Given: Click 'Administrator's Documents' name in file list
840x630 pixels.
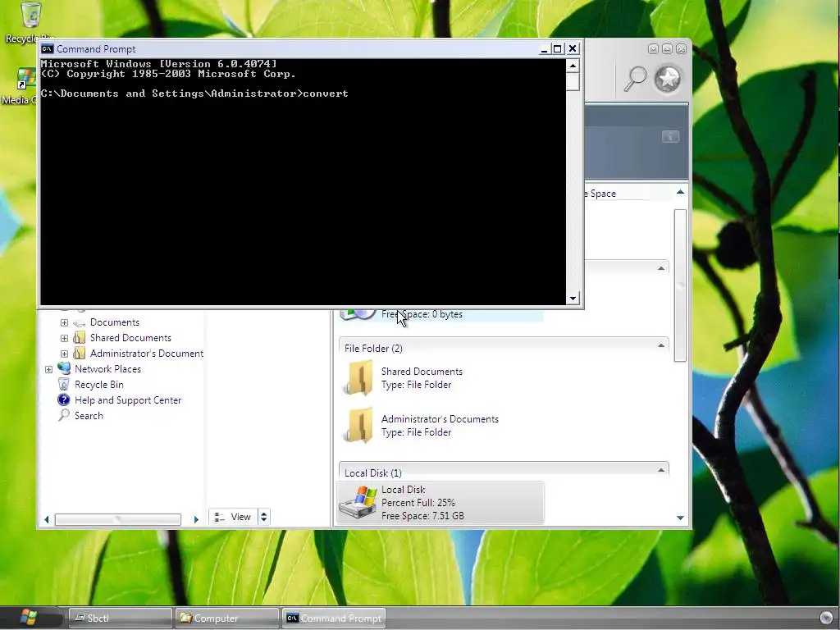Looking at the screenshot, I should [440, 419].
